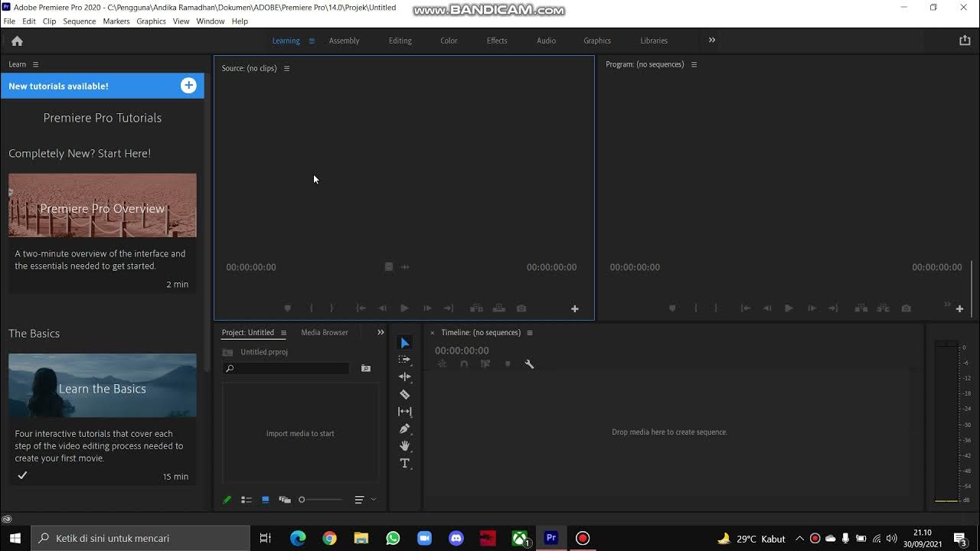Select the Type tool

[405, 463]
